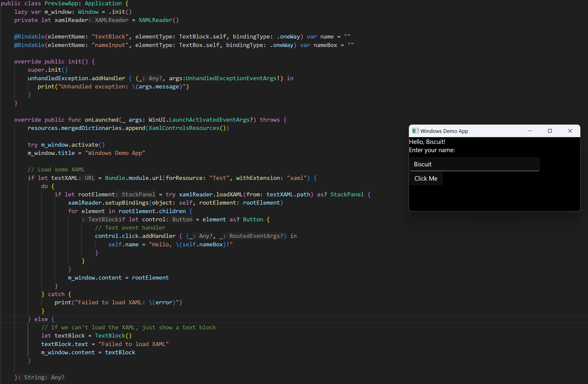Click the 'Failed to load XAML' string assigned to textBlock.text
Image resolution: width=588 pixels, height=384 pixels.
click(x=133, y=344)
